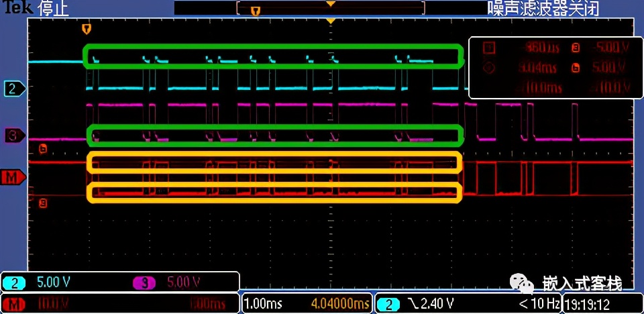Viewport: 644px width, 314px height.
Task: Select the channel 3 5.00 V readout
Action: 177,282
